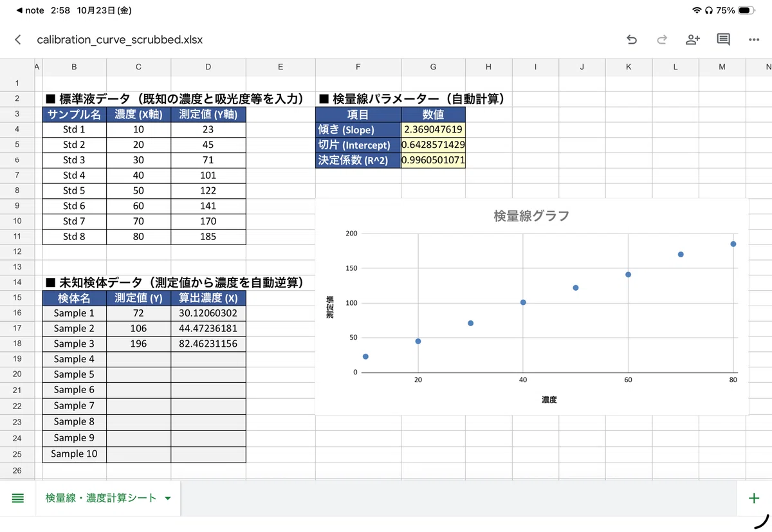
Task: Open the all-sheets list icon
Action: [x=18, y=498]
